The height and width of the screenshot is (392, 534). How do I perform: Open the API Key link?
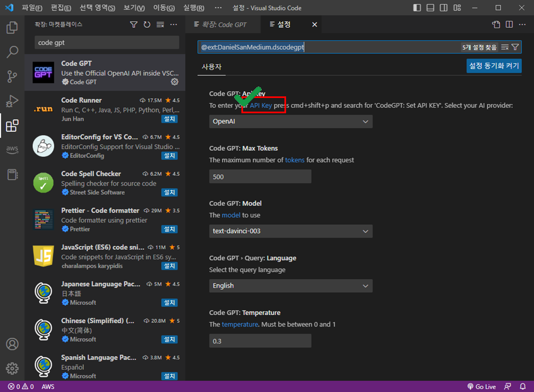(x=261, y=106)
